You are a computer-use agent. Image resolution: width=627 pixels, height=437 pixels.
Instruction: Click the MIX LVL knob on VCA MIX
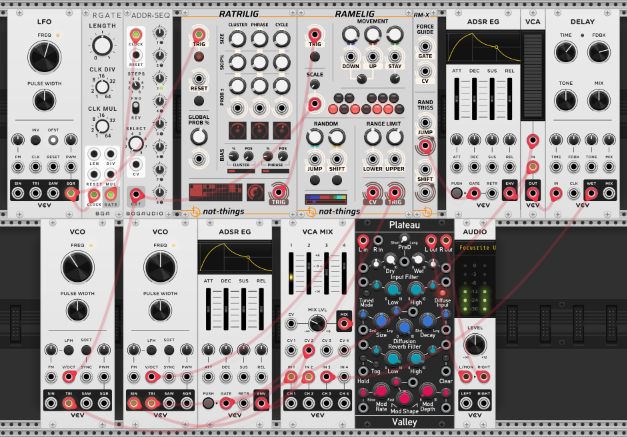point(317,323)
